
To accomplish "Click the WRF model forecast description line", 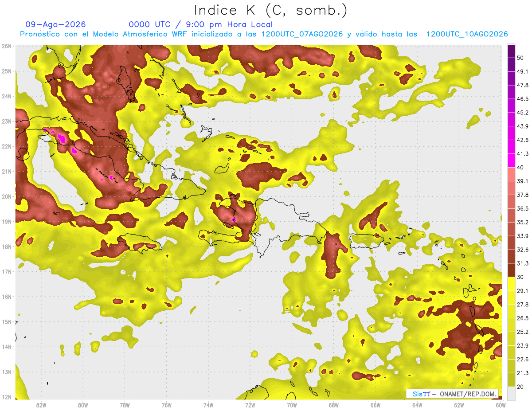I will (264, 34).
